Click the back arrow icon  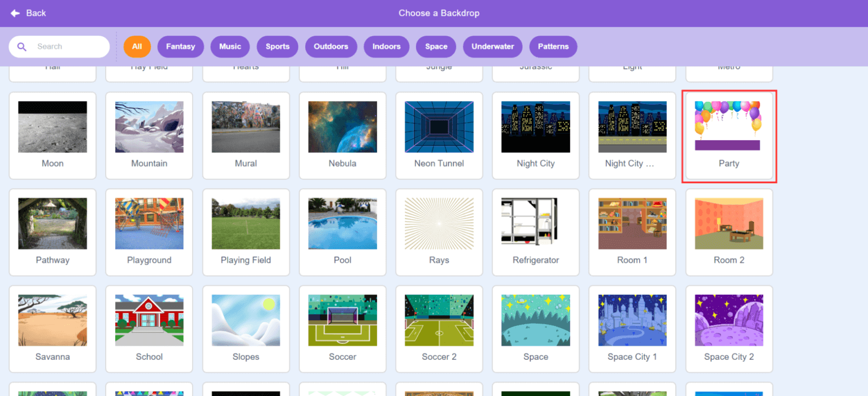14,12
